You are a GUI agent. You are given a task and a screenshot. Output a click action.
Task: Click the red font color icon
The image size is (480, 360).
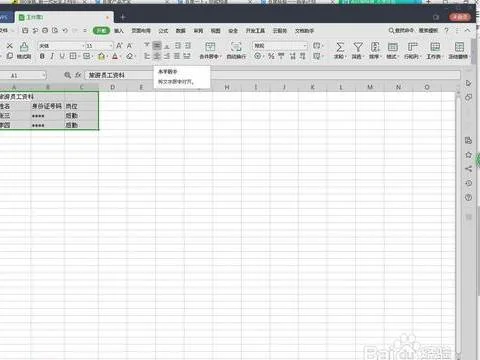click(115, 56)
